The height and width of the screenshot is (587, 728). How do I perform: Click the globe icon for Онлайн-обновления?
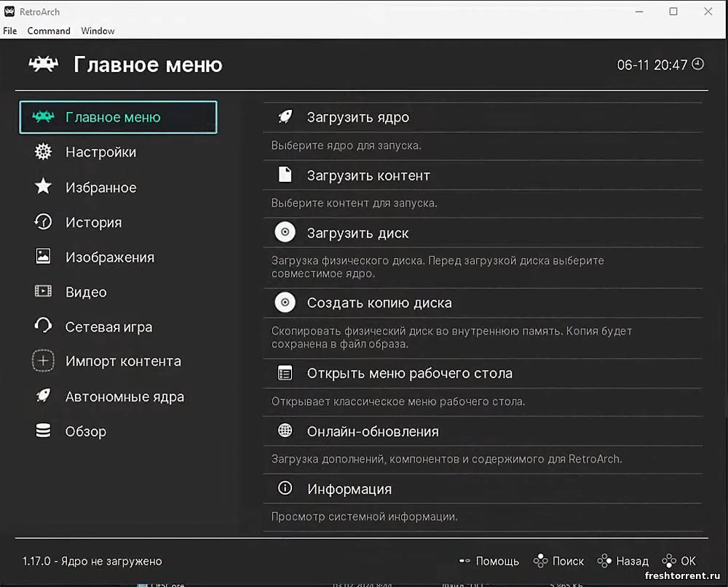[285, 431]
